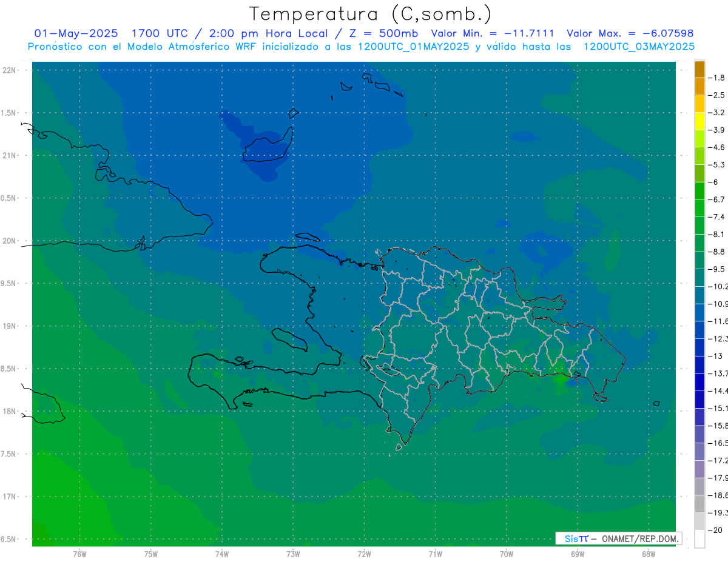Viewport: 728px width, 562px height.
Task: Pick the mauve-purple swatch between -17.2 and -17.9
Action: [699, 469]
